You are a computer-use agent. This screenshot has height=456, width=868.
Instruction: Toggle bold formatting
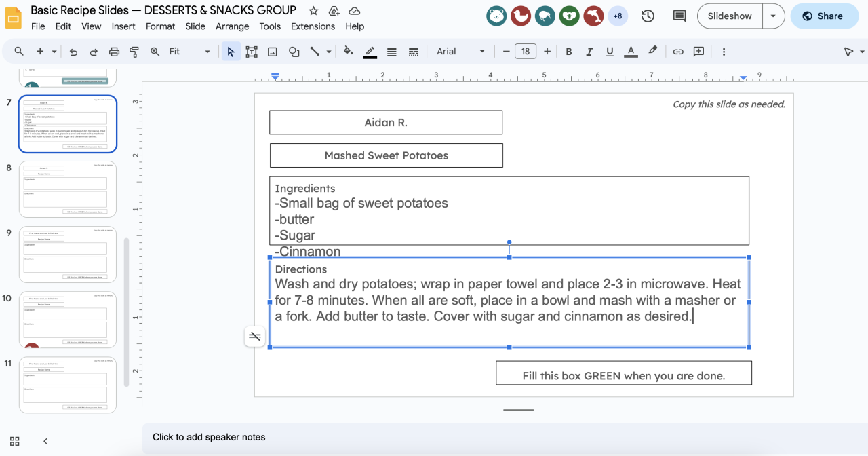pyautogui.click(x=568, y=52)
